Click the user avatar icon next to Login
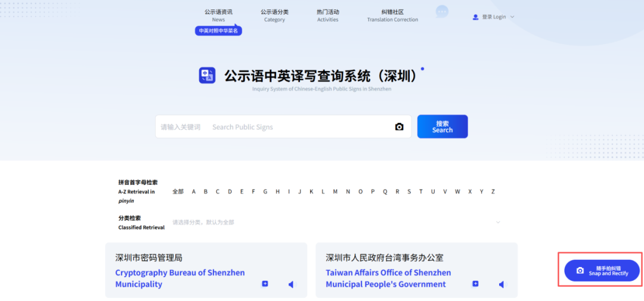This screenshot has width=644, height=301. (x=475, y=17)
